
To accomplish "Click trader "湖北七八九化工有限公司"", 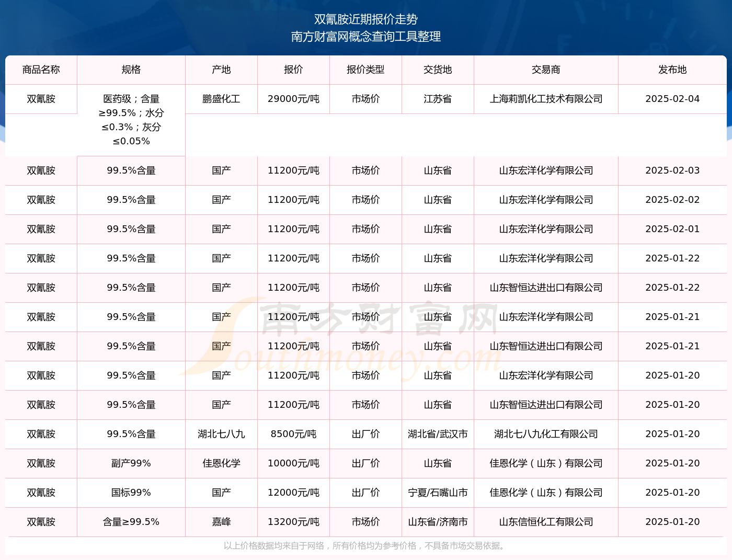I will point(546,434).
